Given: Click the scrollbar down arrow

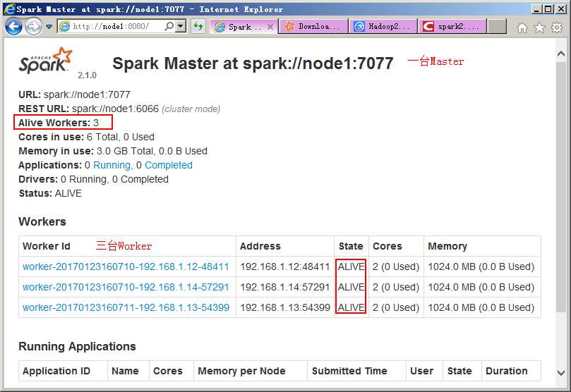Looking at the screenshot, I should coord(561,373).
